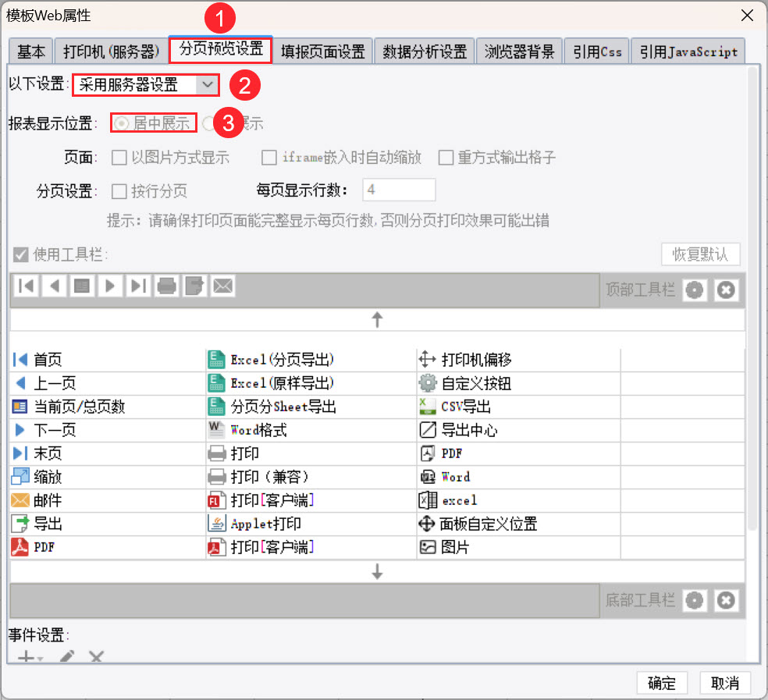Toggle the 按行分页 checkbox

(119, 191)
